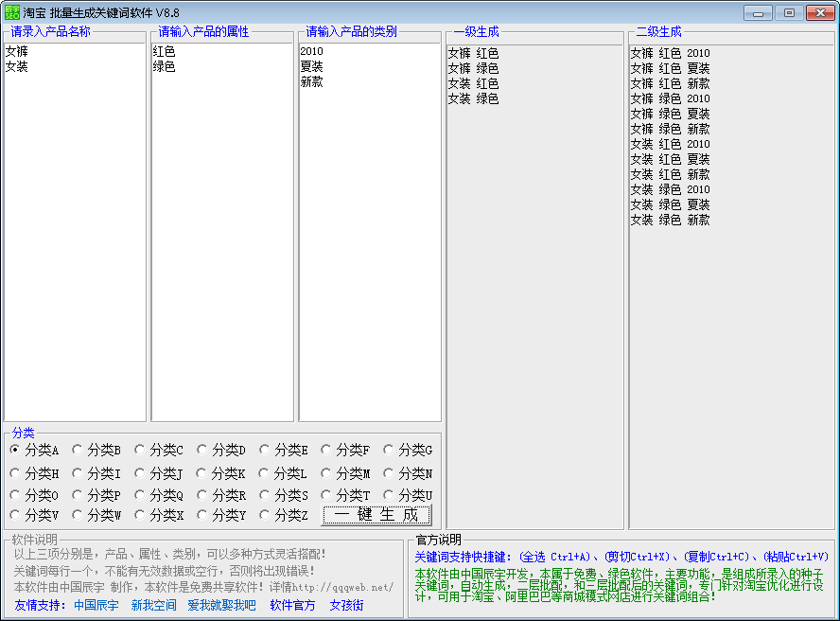Viewport: 840px width, 621px height.
Task: Click 女裤 红色 2010 in second-level results
Action: tap(670, 53)
